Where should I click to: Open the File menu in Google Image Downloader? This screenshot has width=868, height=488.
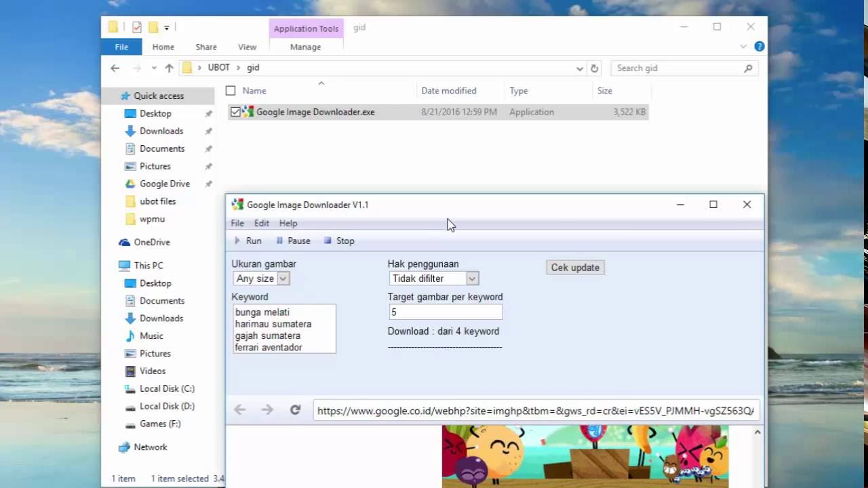[237, 223]
